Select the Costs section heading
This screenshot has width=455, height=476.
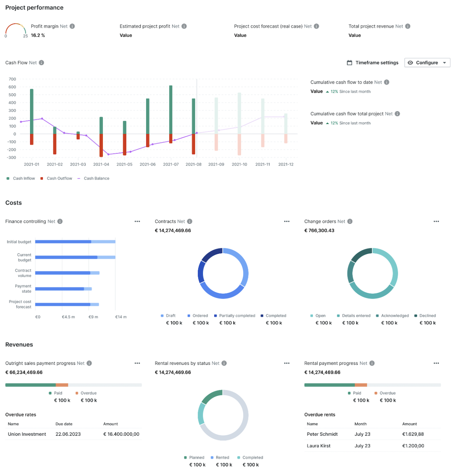13,202
